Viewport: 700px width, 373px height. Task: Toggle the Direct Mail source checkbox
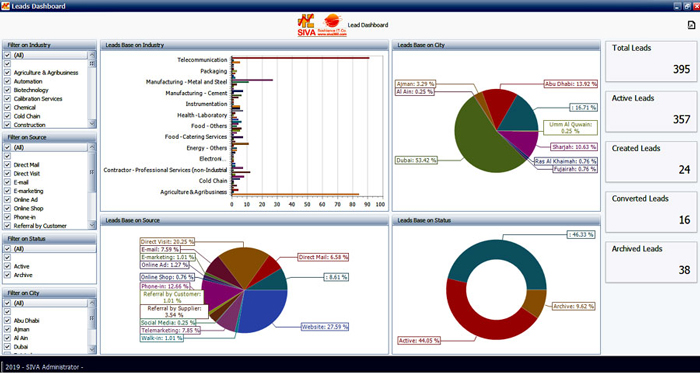pos(8,165)
